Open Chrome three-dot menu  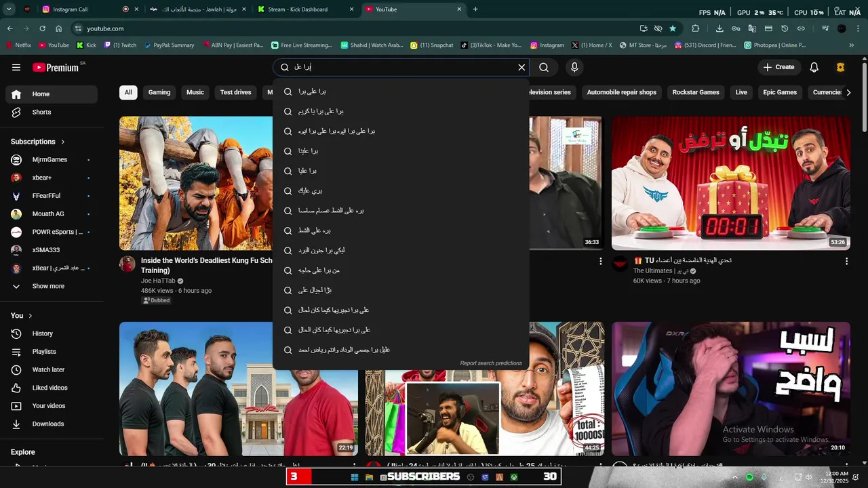click(857, 28)
